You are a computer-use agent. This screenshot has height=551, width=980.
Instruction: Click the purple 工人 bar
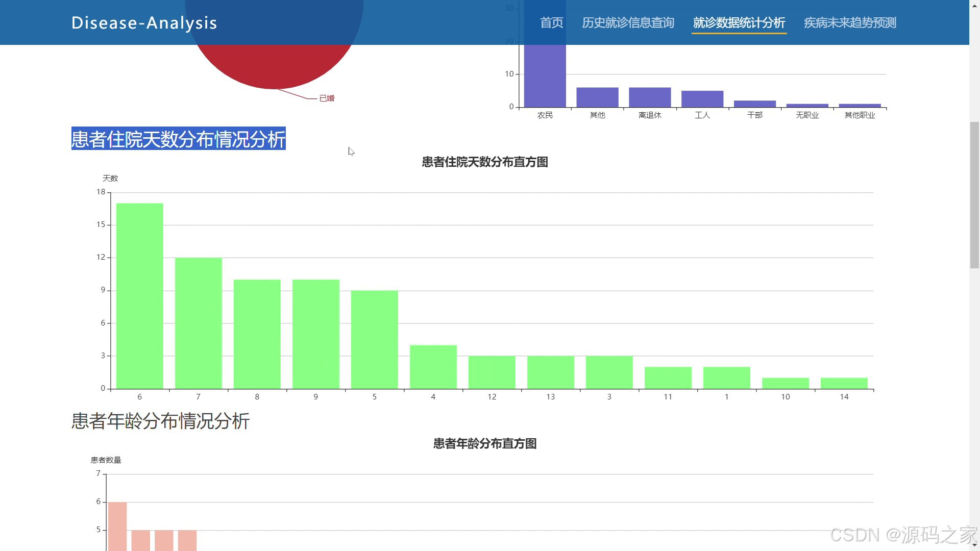tap(702, 99)
